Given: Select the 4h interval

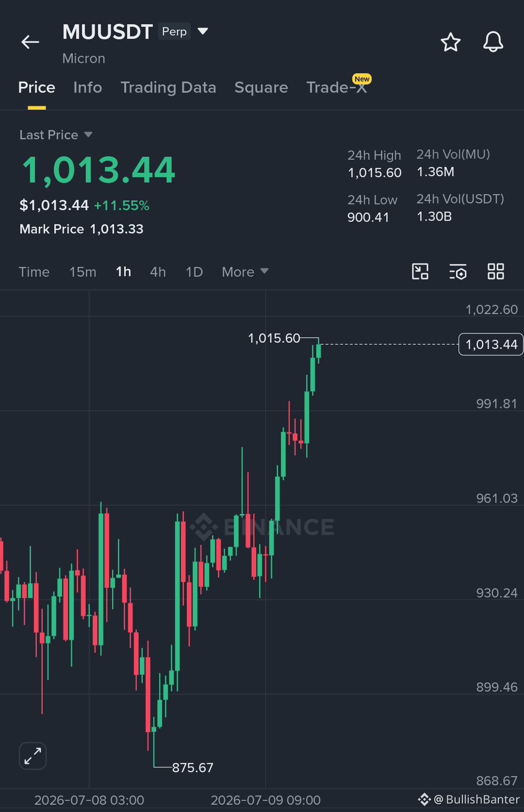Looking at the screenshot, I should pyautogui.click(x=158, y=272).
